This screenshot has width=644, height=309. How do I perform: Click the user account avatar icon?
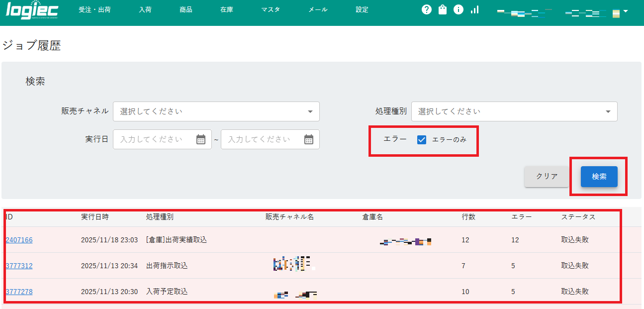click(617, 12)
